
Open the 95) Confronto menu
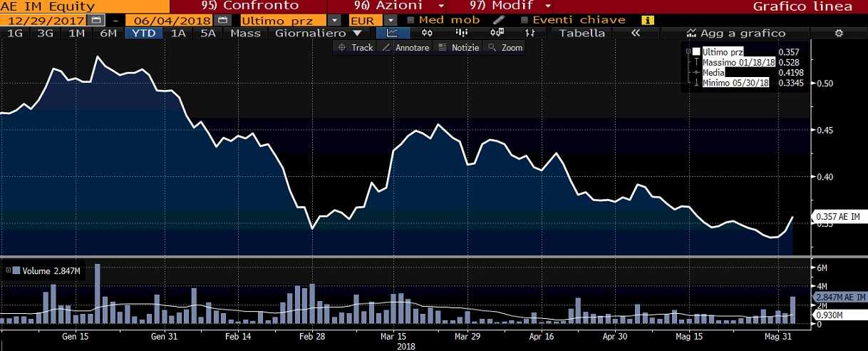[x=250, y=6]
